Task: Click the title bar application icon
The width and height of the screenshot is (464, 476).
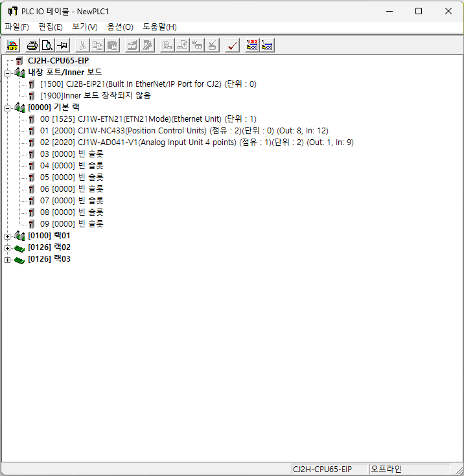Action: [x=12, y=11]
